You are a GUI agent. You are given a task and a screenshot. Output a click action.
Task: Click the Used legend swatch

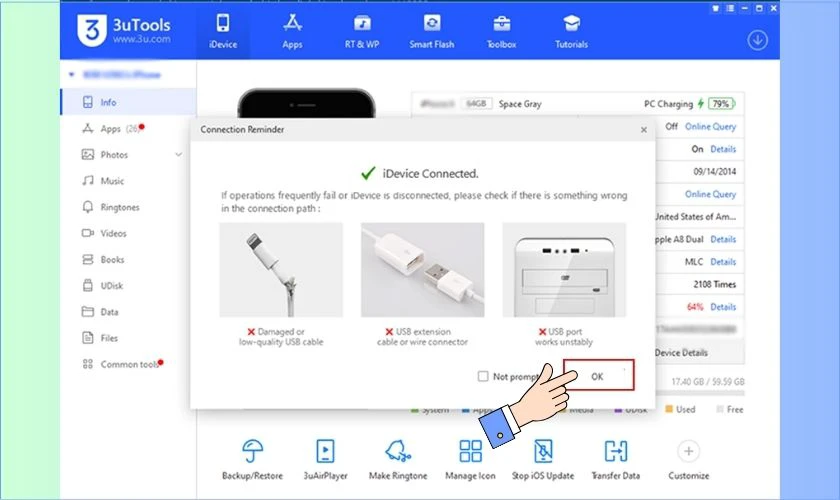(669, 409)
